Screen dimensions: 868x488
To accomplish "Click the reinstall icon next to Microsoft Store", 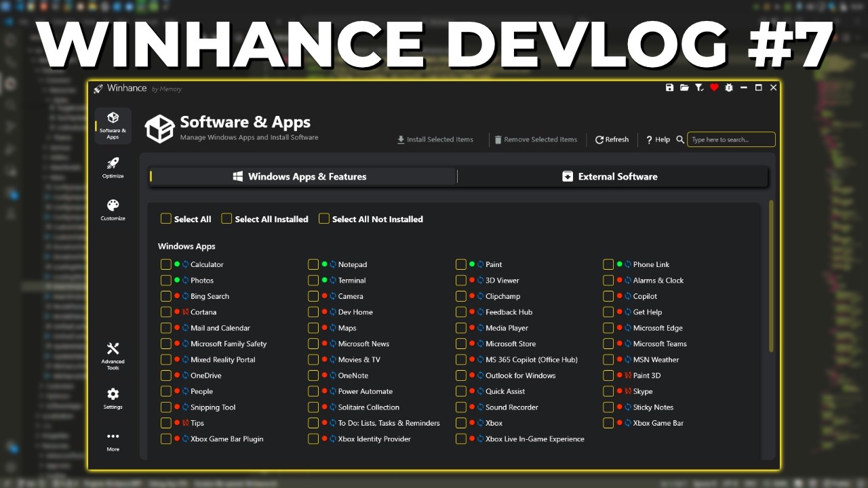I will coord(480,344).
